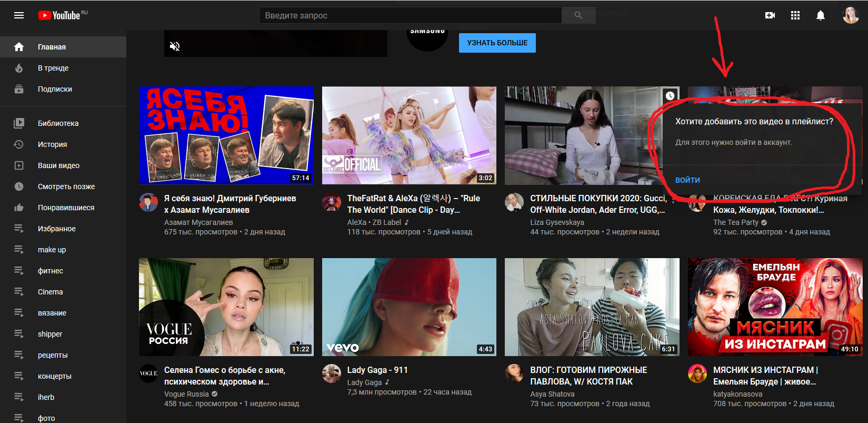This screenshot has height=423, width=868.
Task: Open the фитнес playlist
Action: 63,271
